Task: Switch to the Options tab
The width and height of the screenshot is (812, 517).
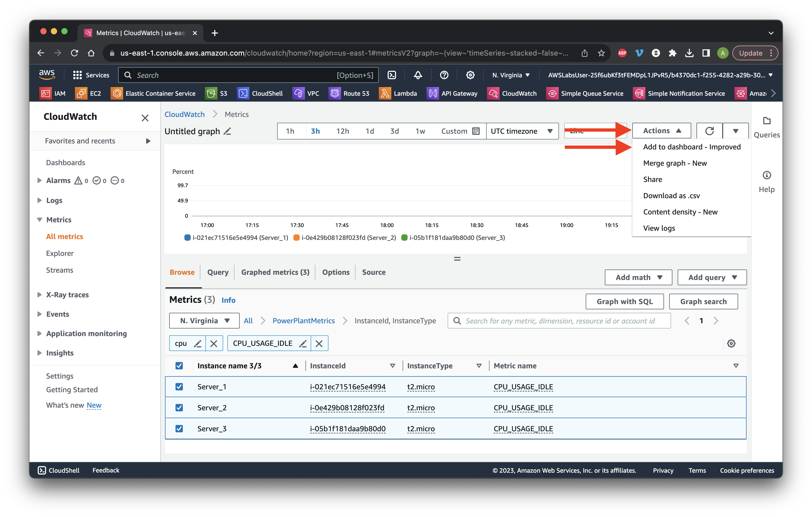Action: coord(336,272)
